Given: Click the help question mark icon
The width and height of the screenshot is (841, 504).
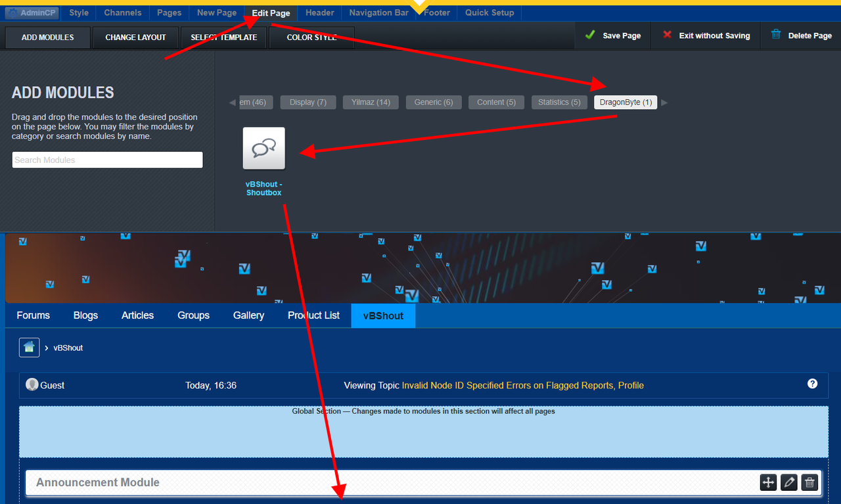Looking at the screenshot, I should (813, 384).
